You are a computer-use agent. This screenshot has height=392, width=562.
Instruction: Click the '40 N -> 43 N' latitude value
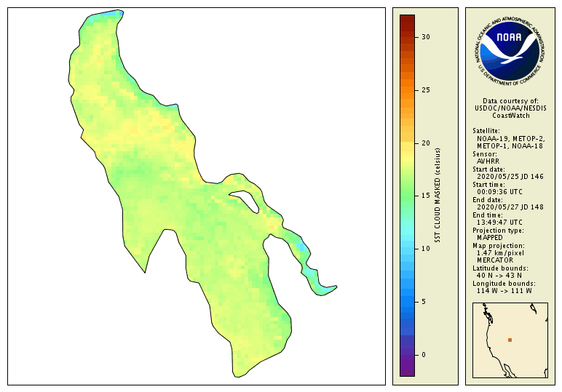[499, 276]
